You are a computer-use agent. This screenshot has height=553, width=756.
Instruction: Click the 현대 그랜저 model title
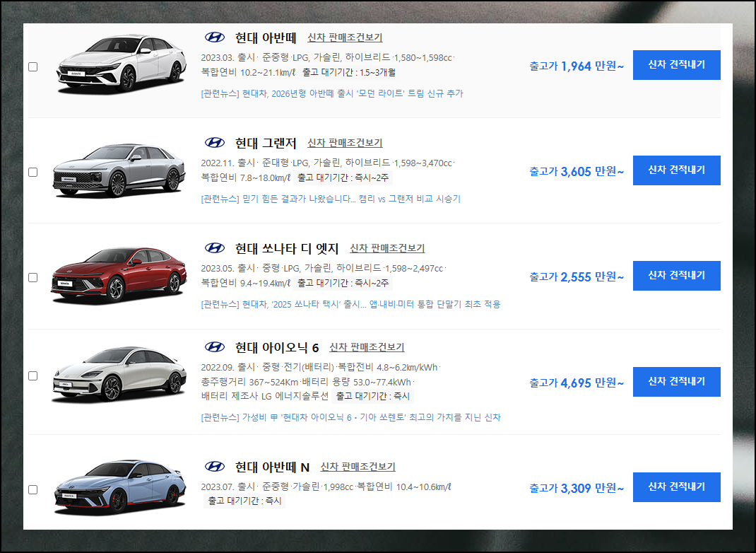[265, 143]
